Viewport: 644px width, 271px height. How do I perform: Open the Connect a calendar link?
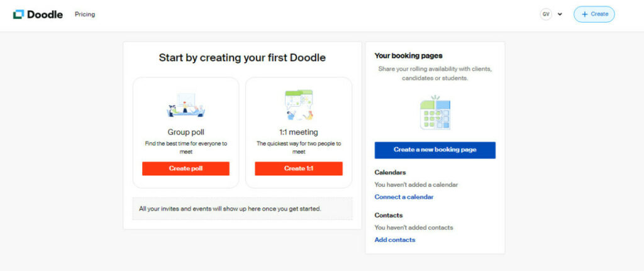tap(404, 197)
